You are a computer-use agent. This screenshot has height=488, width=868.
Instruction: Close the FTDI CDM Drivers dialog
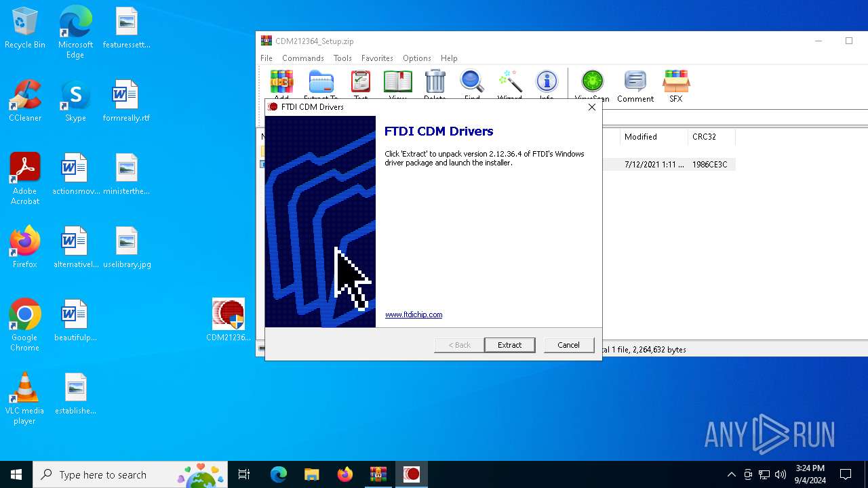click(x=591, y=107)
